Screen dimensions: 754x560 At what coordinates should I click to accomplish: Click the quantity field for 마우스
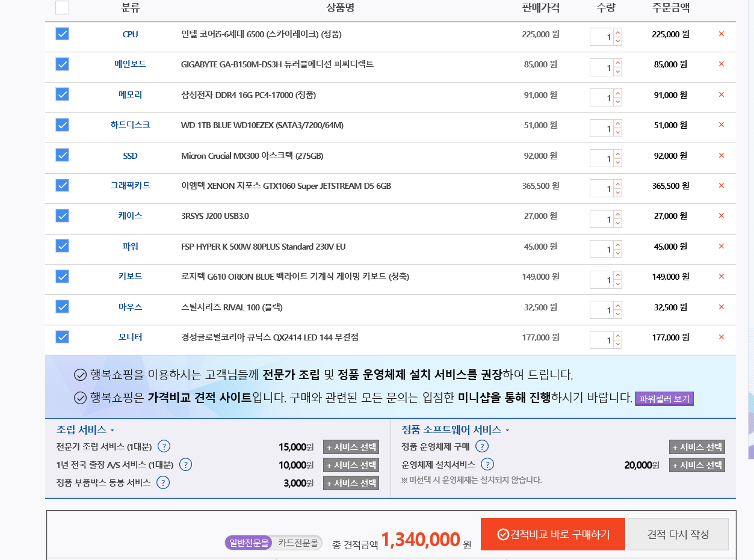(602, 310)
